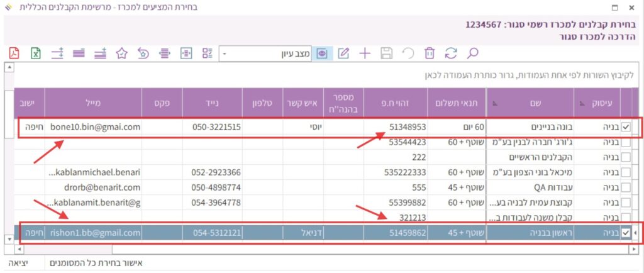This screenshot has width=644, height=273.
Task: Refresh the contractor list
Action: pos(451,53)
